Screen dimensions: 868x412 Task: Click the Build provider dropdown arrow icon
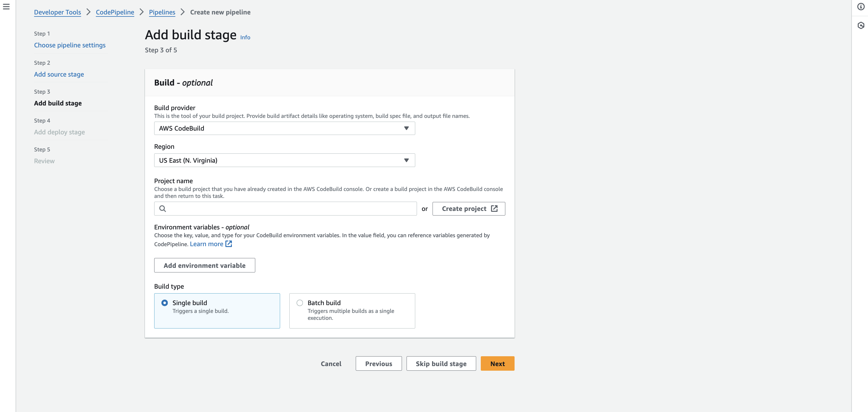[406, 129]
